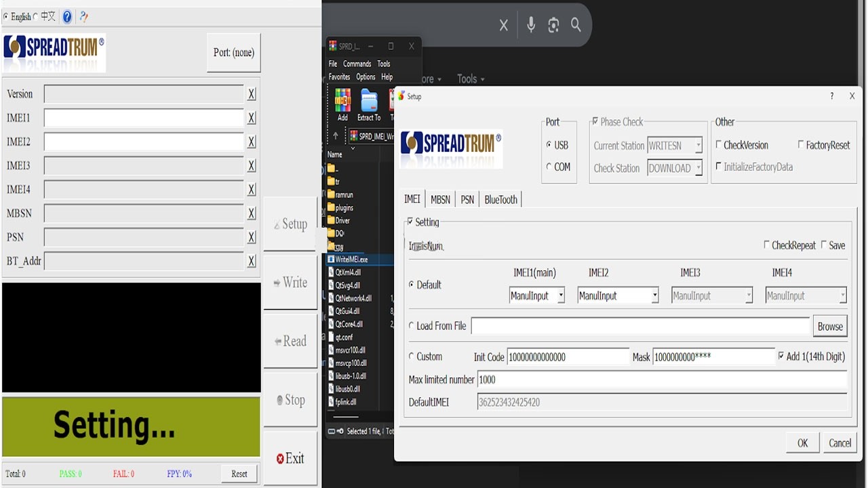Toggle the FactoryReset checkbox

(x=801, y=144)
